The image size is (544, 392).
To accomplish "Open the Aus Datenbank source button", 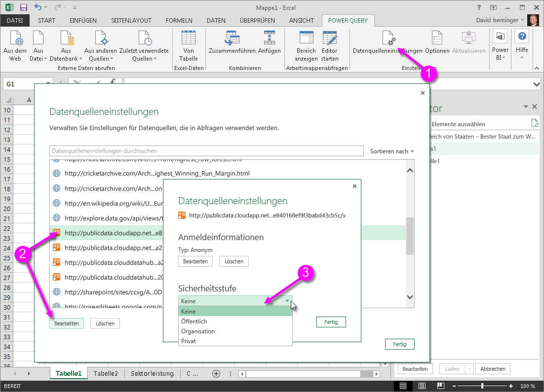I will tap(66, 46).
